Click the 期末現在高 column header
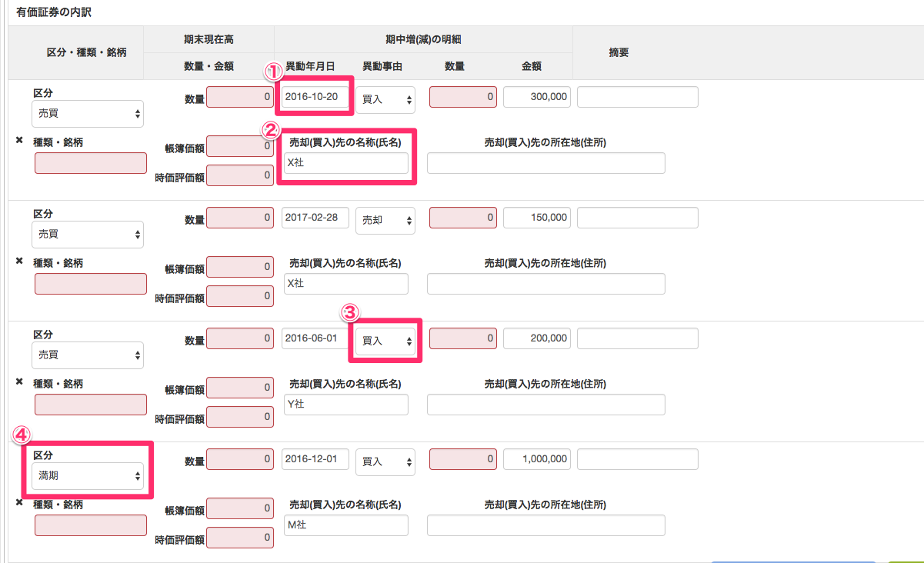The height and width of the screenshot is (563, 924). coord(208,38)
